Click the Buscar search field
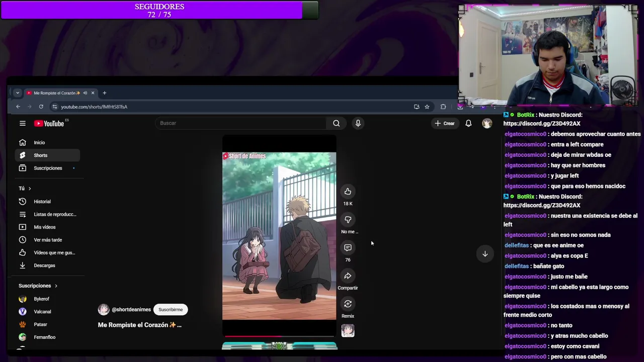The image size is (644, 362). click(241, 123)
